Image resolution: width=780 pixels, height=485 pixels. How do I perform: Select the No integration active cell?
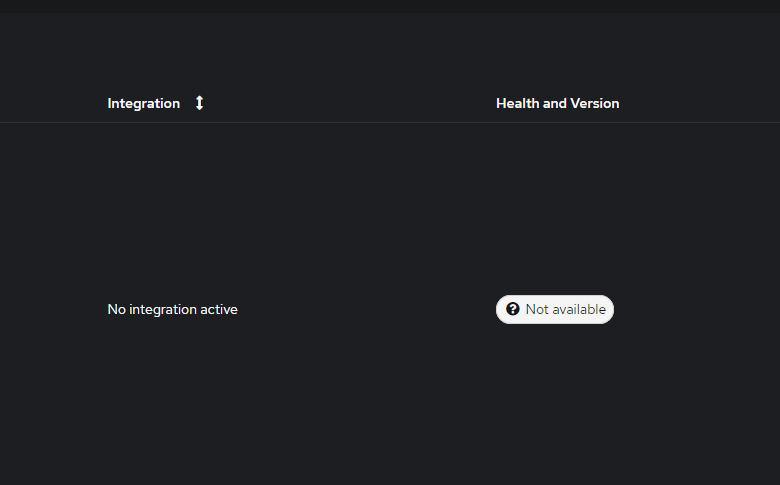coord(173,309)
